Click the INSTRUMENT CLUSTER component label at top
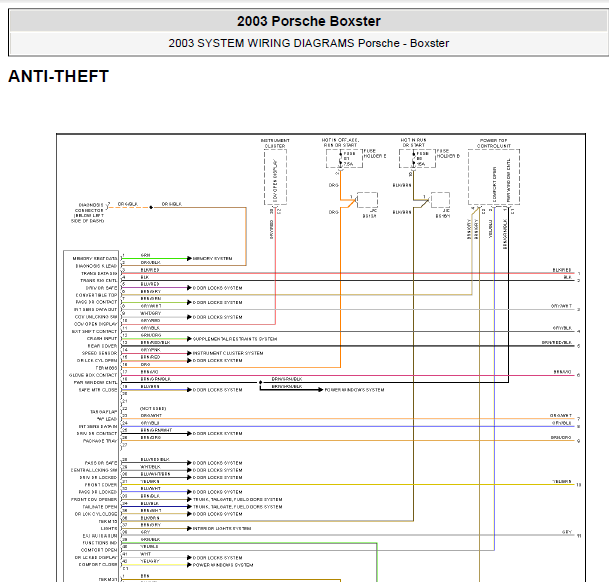This screenshot has width=609, height=582. click(275, 143)
